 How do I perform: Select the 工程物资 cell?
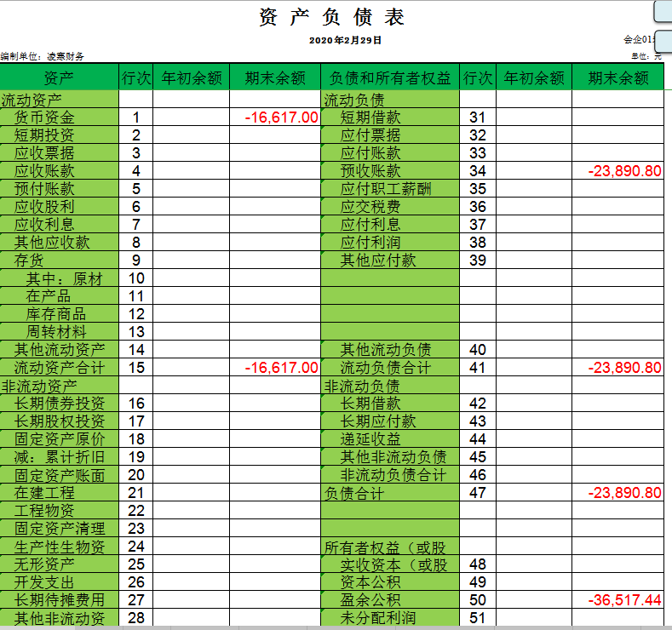tap(59, 511)
